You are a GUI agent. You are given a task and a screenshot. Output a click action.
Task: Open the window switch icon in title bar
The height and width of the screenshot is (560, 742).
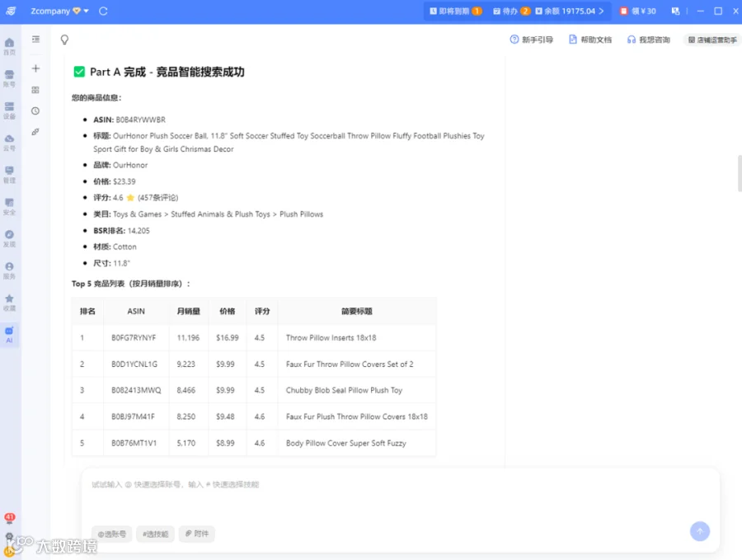coord(675,11)
